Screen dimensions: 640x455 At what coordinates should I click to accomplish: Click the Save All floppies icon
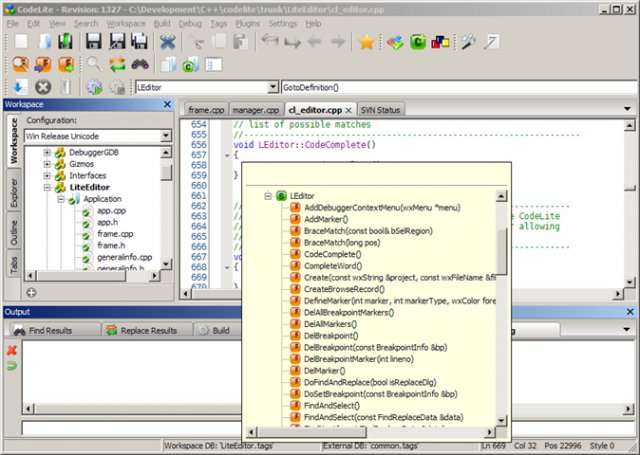pyautogui.click(x=140, y=42)
